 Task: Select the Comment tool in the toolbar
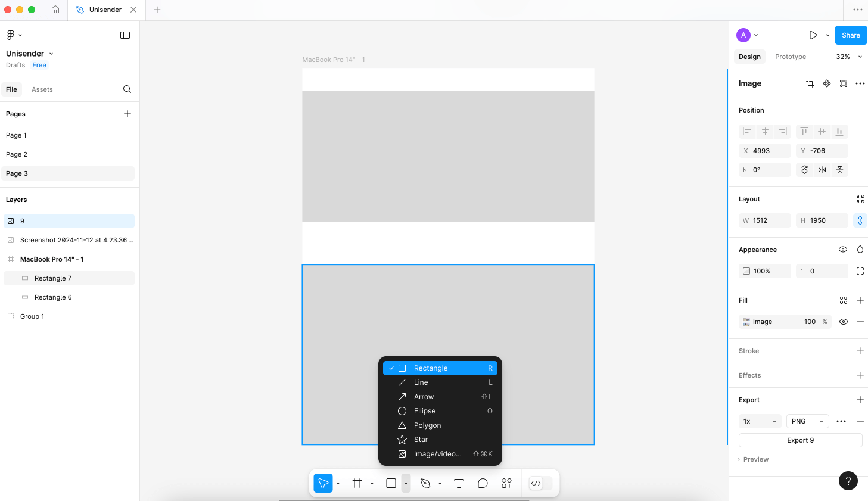483,483
